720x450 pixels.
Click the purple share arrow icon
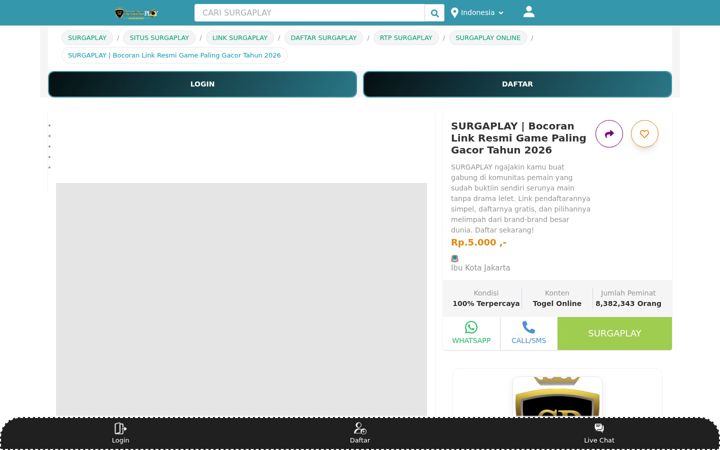point(609,134)
